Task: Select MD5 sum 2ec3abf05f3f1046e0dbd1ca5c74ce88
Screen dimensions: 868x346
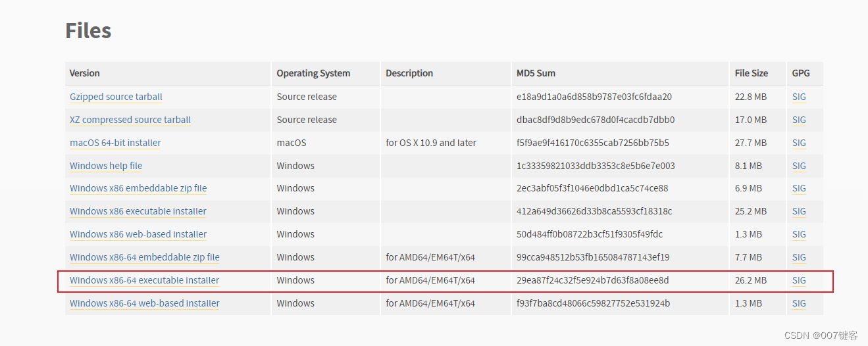Action: [x=592, y=188]
